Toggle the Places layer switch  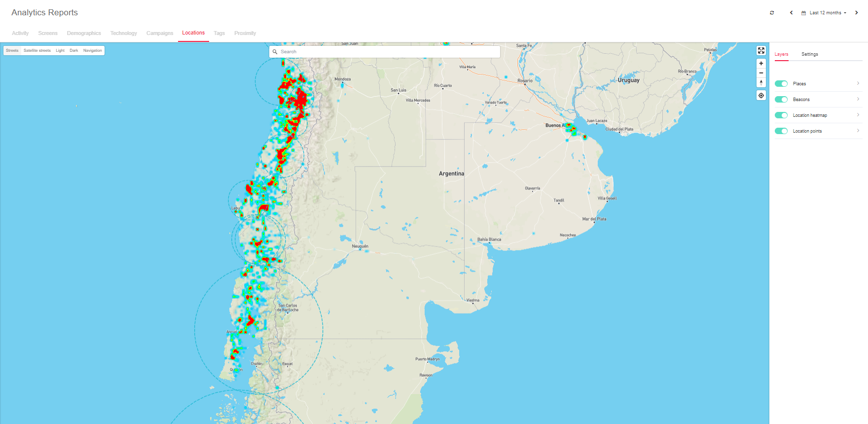click(781, 84)
